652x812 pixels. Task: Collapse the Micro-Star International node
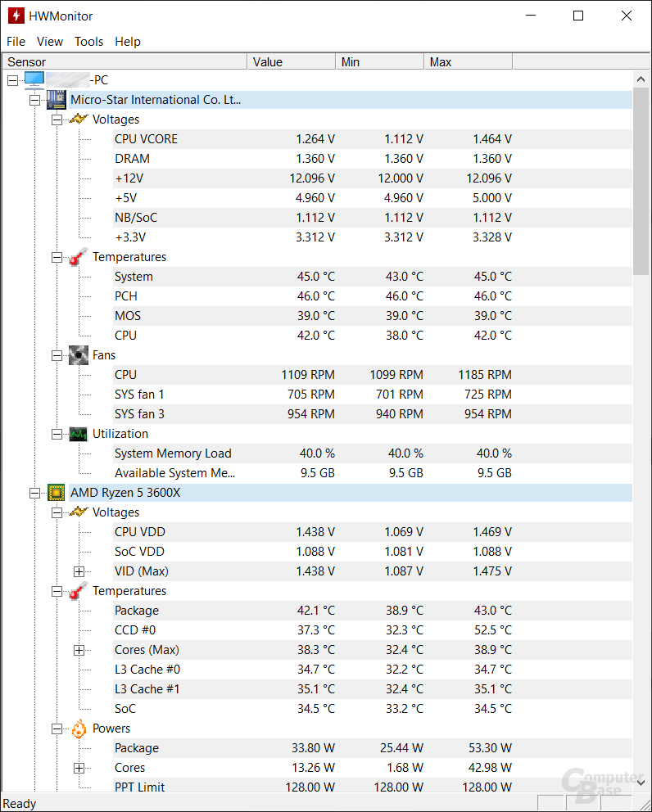pyautogui.click(x=34, y=100)
